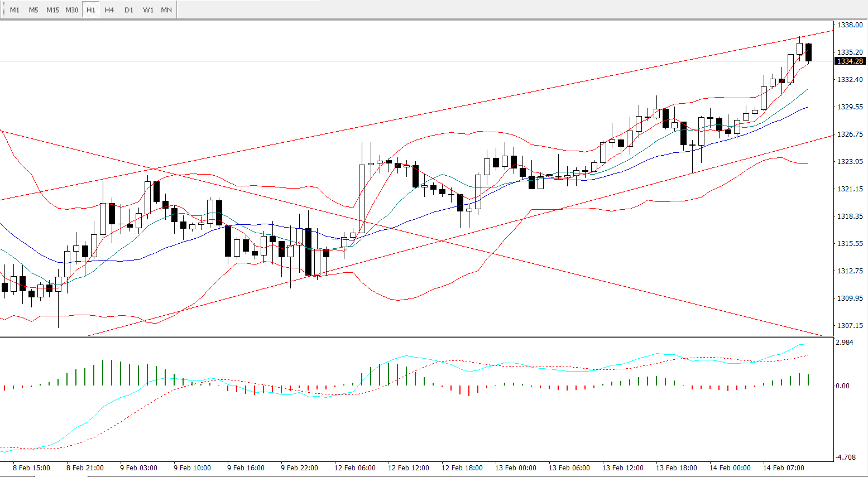
Task: Click the 14 Feb 07:00 time label
Action: click(x=783, y=468)
